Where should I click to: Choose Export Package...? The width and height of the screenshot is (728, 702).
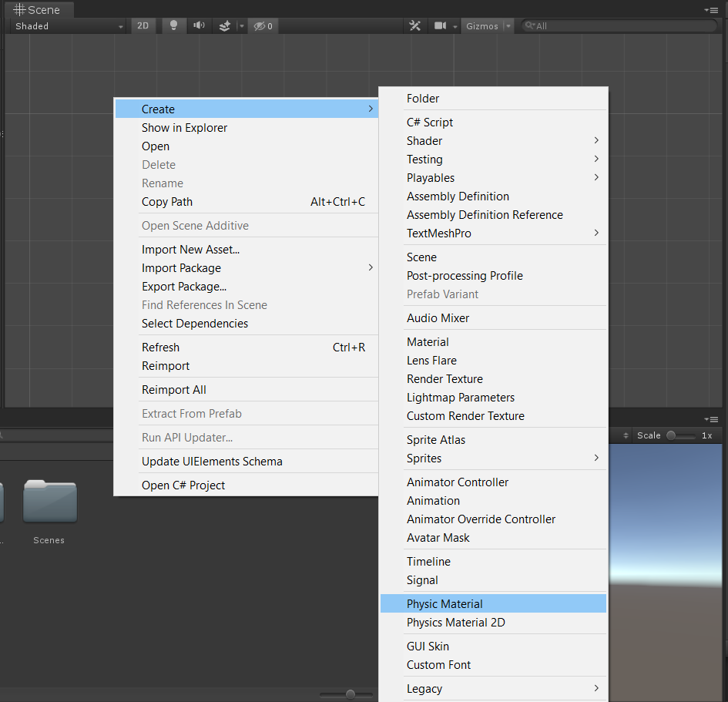pos(247,287)
